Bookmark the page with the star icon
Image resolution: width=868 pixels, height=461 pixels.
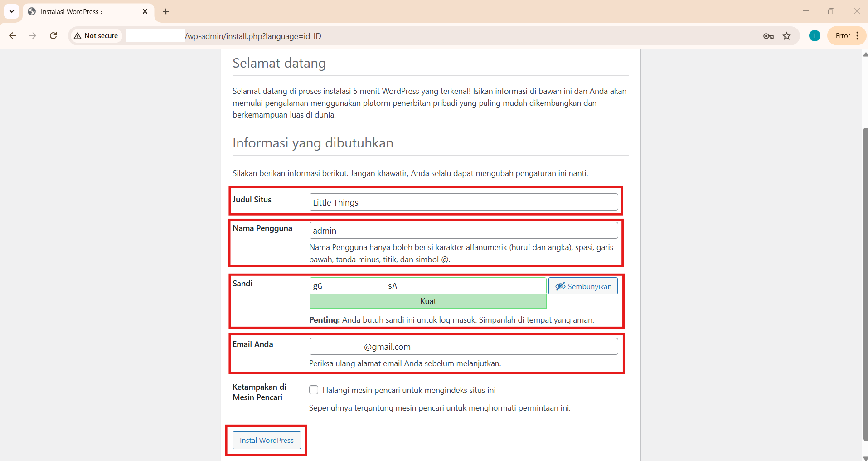(x=787, y=36)
